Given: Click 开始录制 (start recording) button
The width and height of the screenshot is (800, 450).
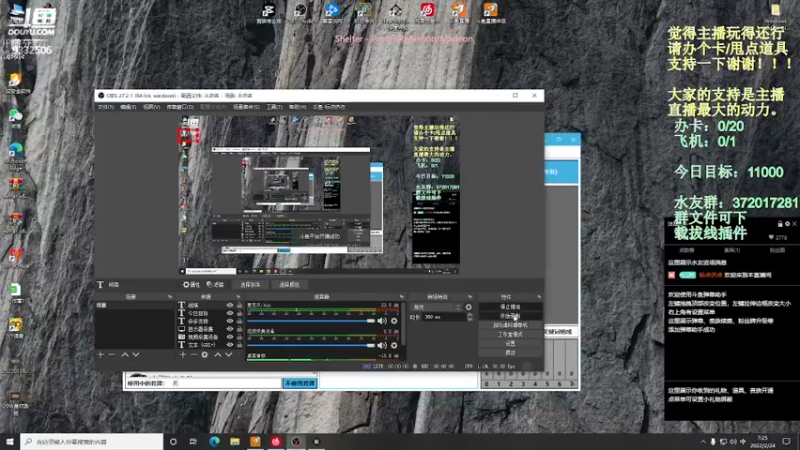Looking at the screenshot, I should 510,316.
